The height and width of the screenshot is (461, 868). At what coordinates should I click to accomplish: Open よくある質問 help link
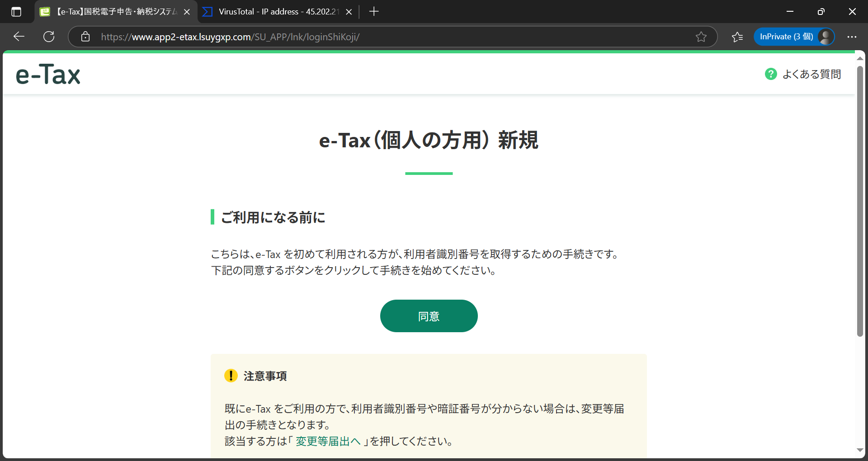[811, 74]
